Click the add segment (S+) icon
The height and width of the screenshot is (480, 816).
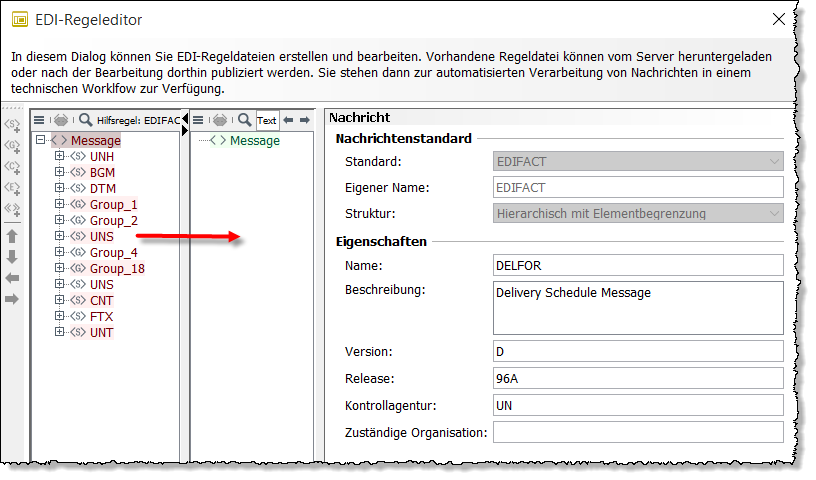(12, 125)
